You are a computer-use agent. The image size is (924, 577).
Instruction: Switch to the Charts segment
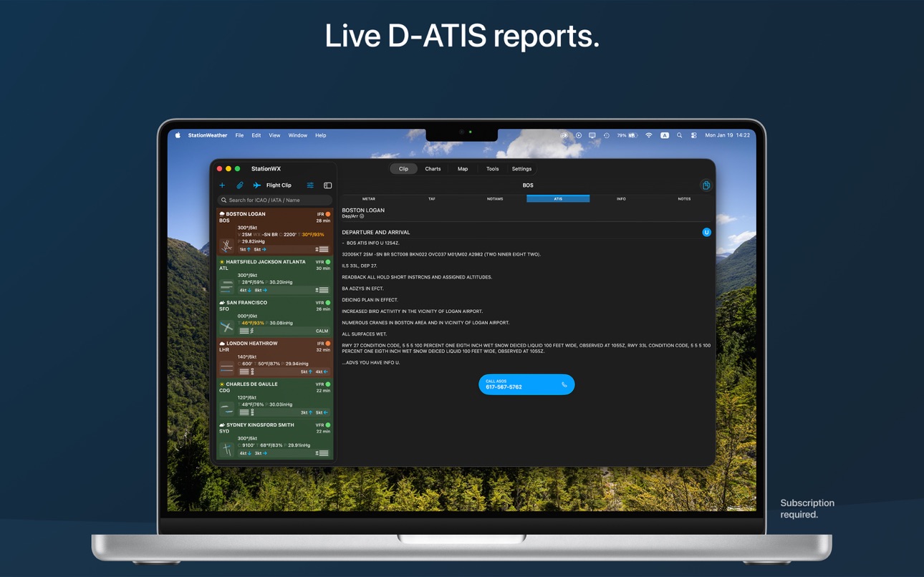[433, 169]
